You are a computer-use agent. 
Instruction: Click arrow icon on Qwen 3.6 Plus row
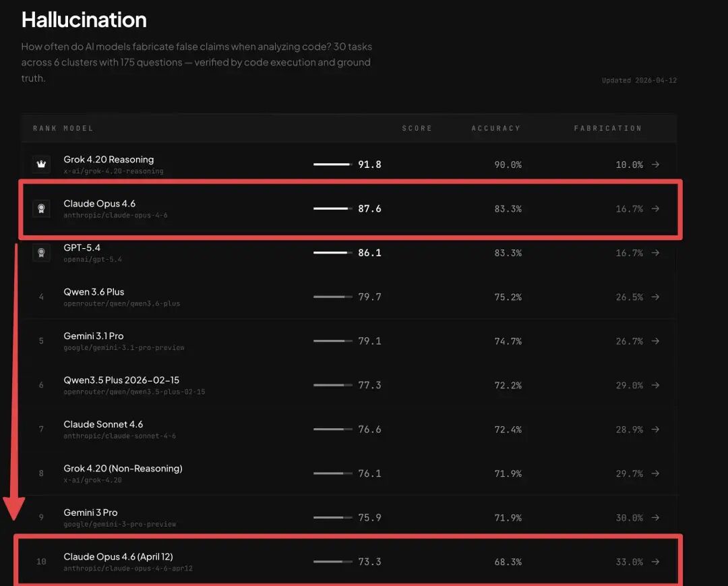tap(655, 297)
